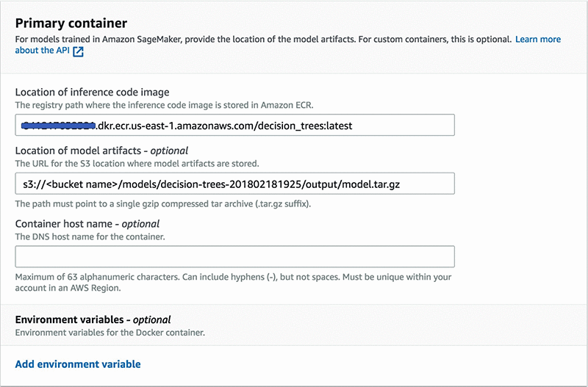The width and height of the screenshot is (588, 387).
Task: Click the 'Container host name - optional' label
Action: pos(87,223)
